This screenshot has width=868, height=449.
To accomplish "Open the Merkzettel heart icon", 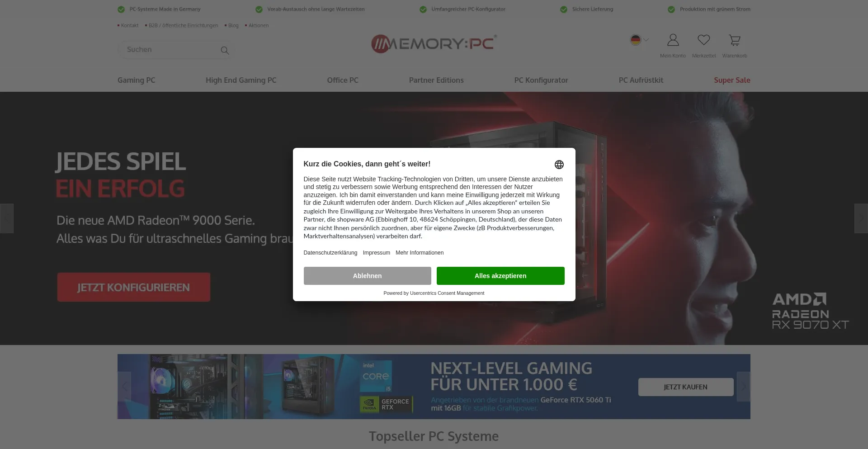I will coord(703,40).
